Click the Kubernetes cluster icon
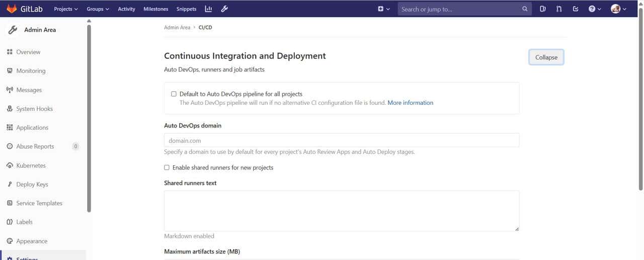 tap(10, 165)
